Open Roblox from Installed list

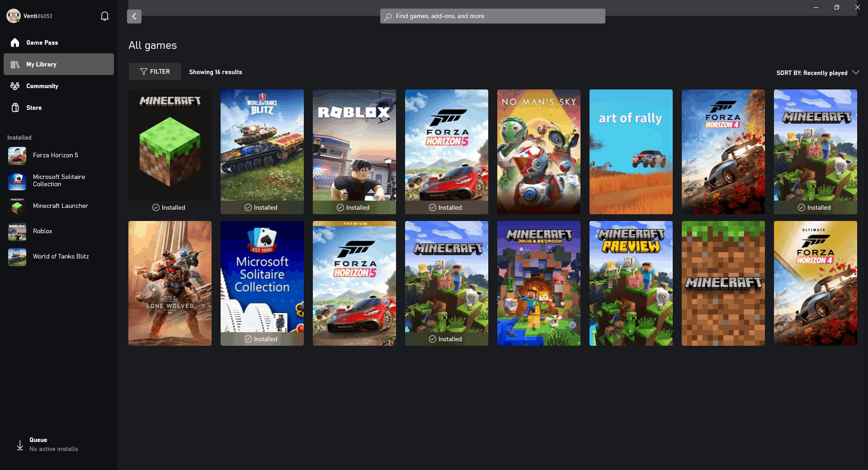(x=59, y=232)
